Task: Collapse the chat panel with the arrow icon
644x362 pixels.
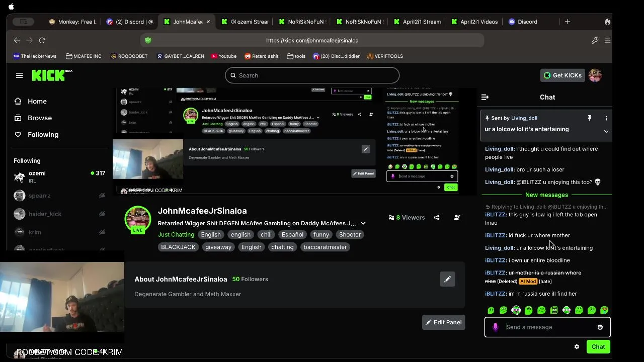Action: 485,97
